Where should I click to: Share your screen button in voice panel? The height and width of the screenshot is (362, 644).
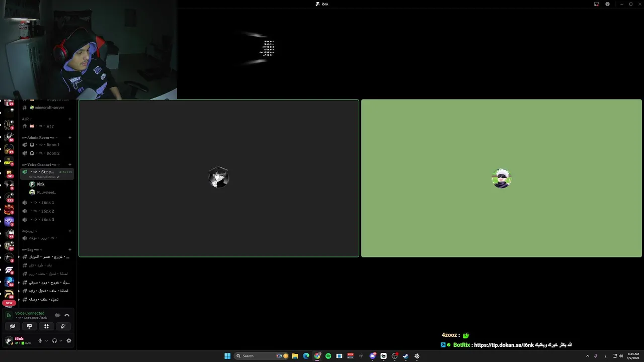tap(29, 326)
